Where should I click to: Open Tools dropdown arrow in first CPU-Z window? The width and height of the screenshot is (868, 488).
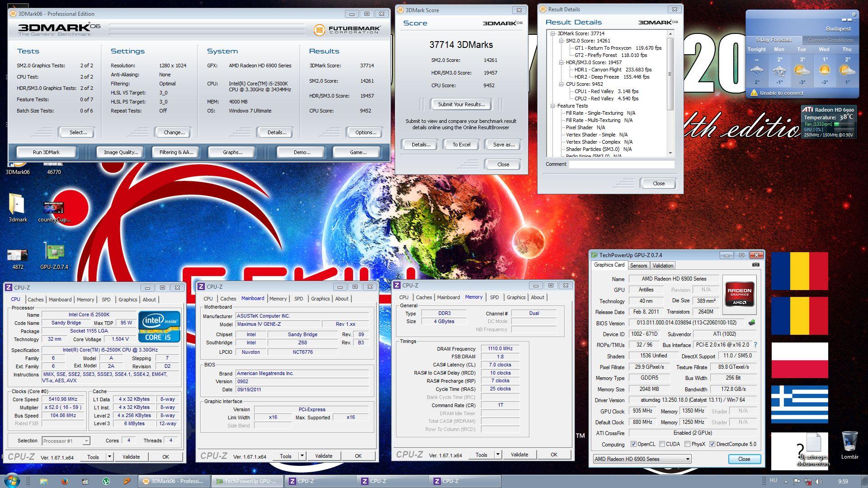pyautogui.click(x=109, y=457)
